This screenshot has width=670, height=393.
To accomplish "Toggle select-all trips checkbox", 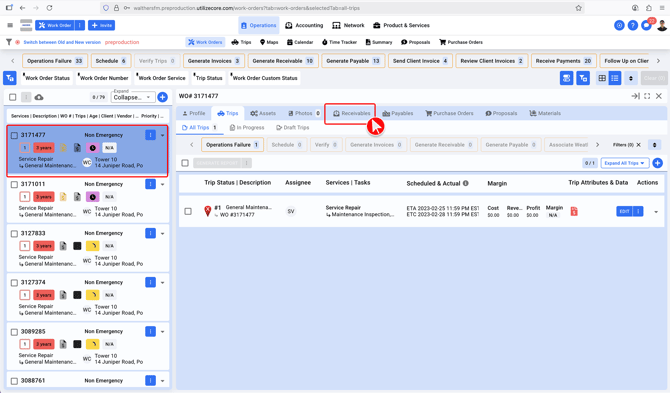I will click(185, 163).
